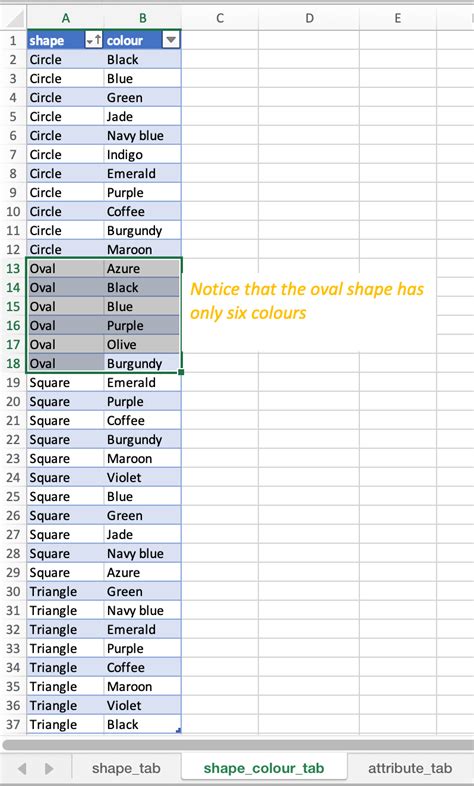This screenshot has width=474, height=786.
Task: Select cell 'Olive' in row 17
Action: (x=143, y=345)
